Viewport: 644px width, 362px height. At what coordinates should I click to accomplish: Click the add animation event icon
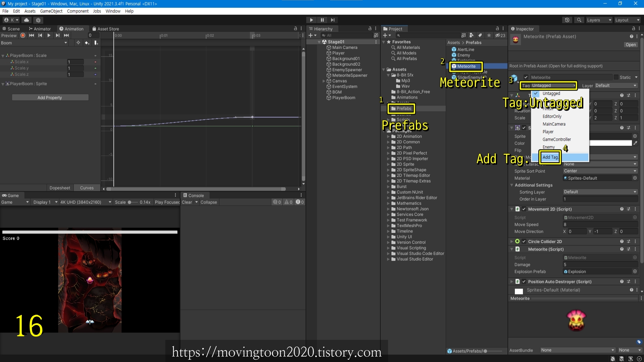click(96, 43)
